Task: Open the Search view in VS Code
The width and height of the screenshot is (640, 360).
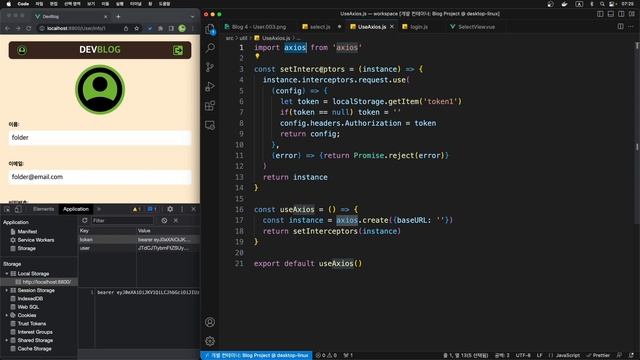Action: [210, 48]
